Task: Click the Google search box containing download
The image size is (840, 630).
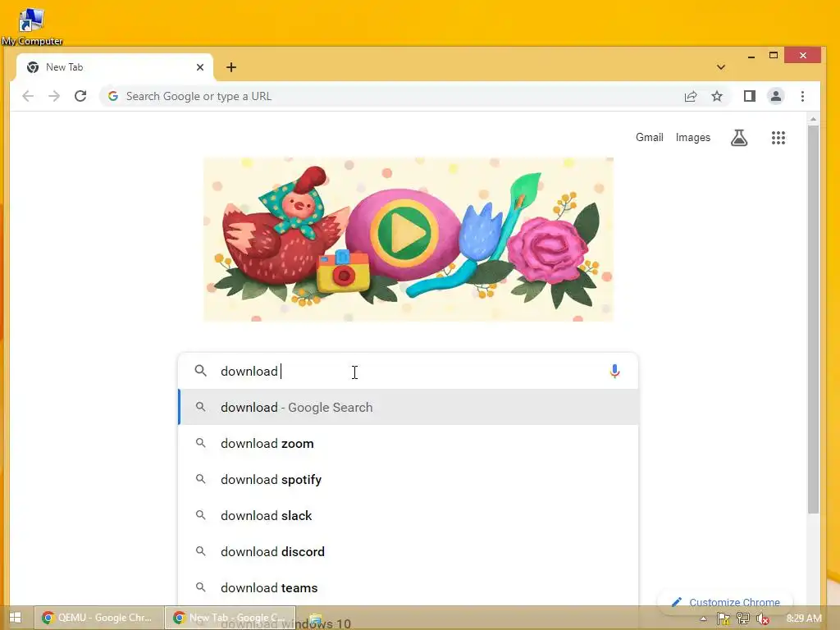Action: point(408,371)
